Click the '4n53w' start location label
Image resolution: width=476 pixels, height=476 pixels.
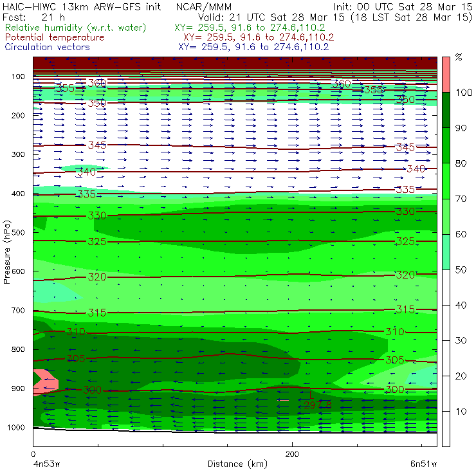(x=46, y=464)
